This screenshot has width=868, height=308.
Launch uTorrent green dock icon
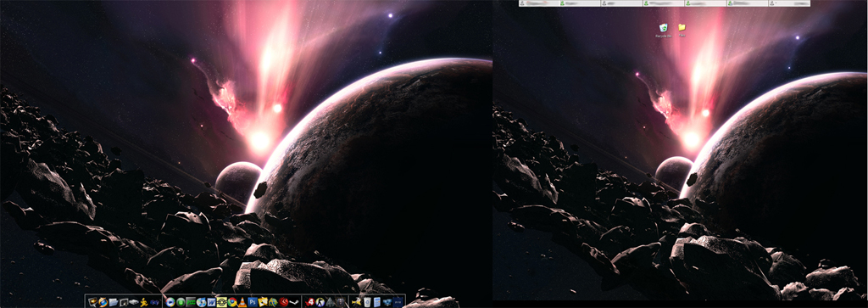coord(181,302)
